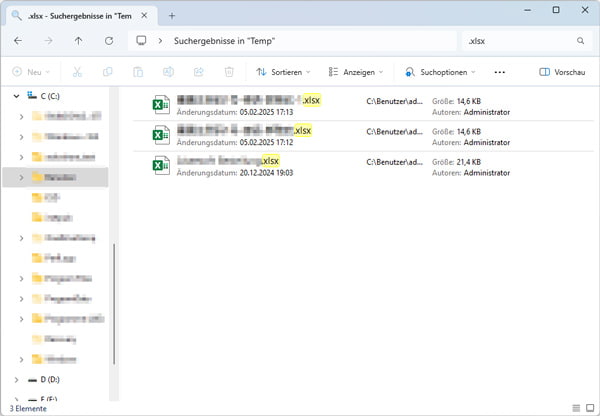Open the Suchoptionen menu
Viewport: 600px width, 416px height.
[440, 72]
